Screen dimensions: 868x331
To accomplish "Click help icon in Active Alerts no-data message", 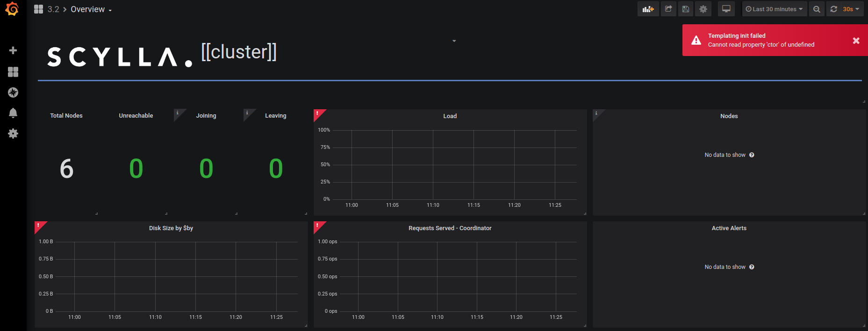I will point(752,267).
